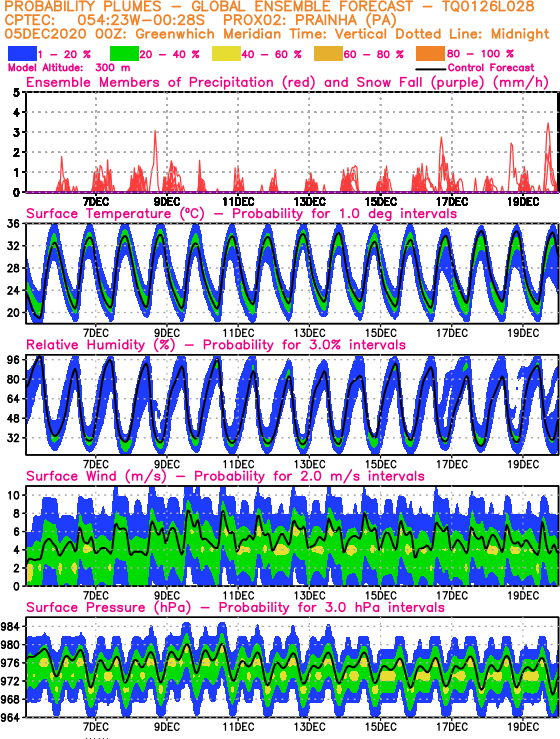
Task: Click the Relative Humidity chart title
Action: pos(216,345)
